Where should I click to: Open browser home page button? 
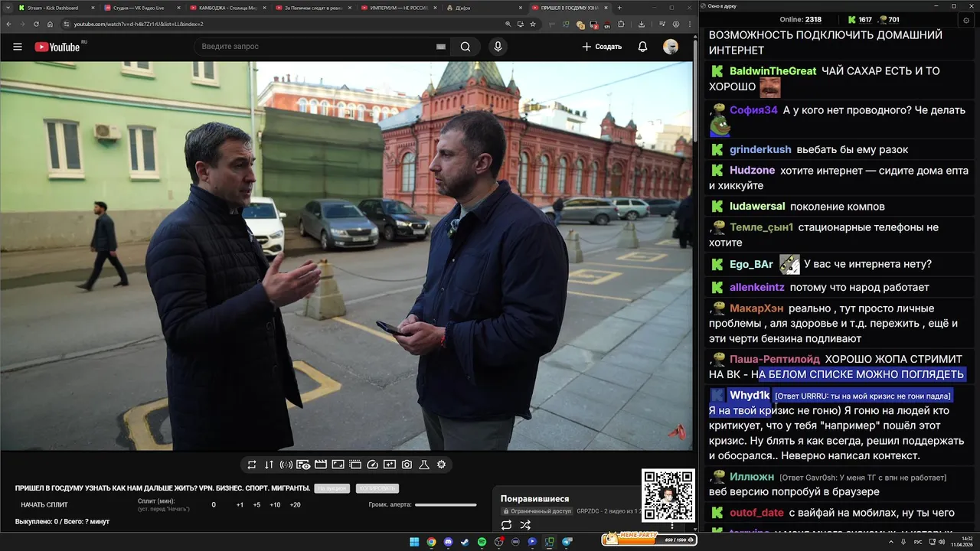50,24
